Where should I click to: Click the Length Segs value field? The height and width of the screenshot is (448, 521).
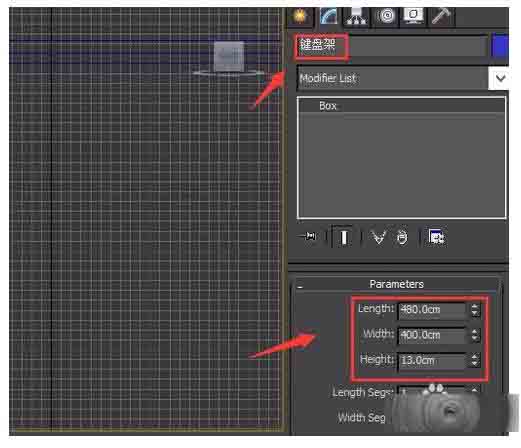pyautogui.click(x=433, y=392)
